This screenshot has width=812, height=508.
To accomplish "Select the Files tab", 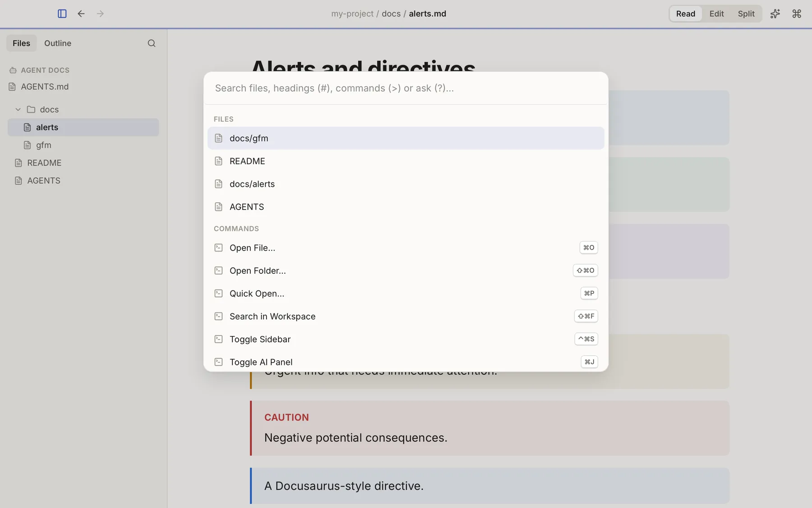I will pyautogui.click(x=21, y=43).
